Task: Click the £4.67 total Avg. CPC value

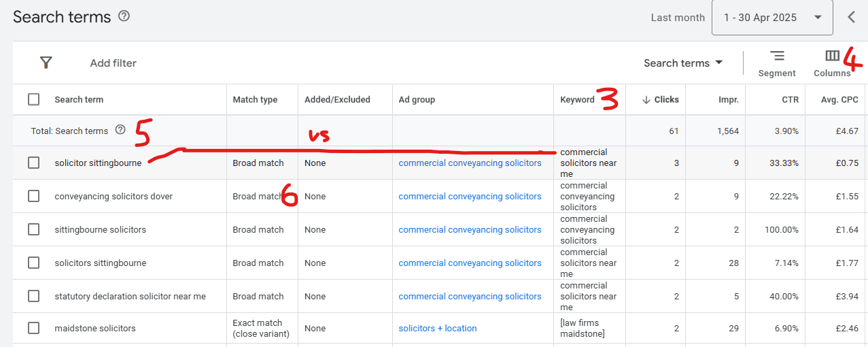Action: (x=846, y=131)
